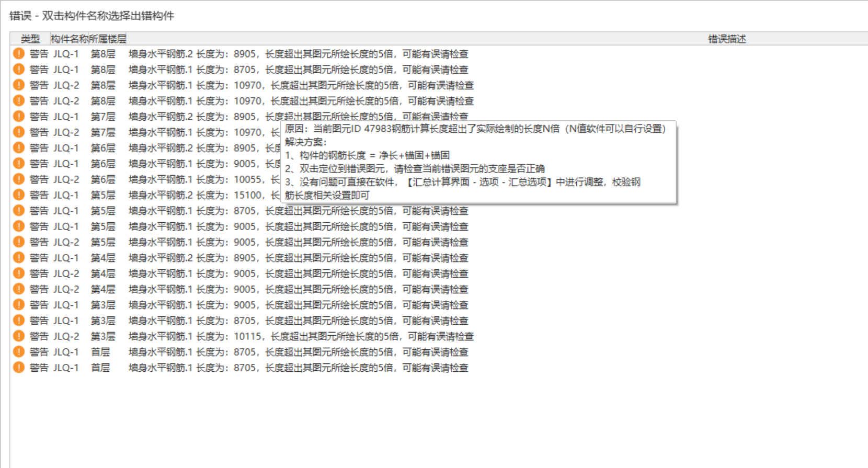Viewport: 868px width, 468px height.
Task: Click warning icon for JLQ-2 第6层 10055 row
Action: [x=19, y=179]
